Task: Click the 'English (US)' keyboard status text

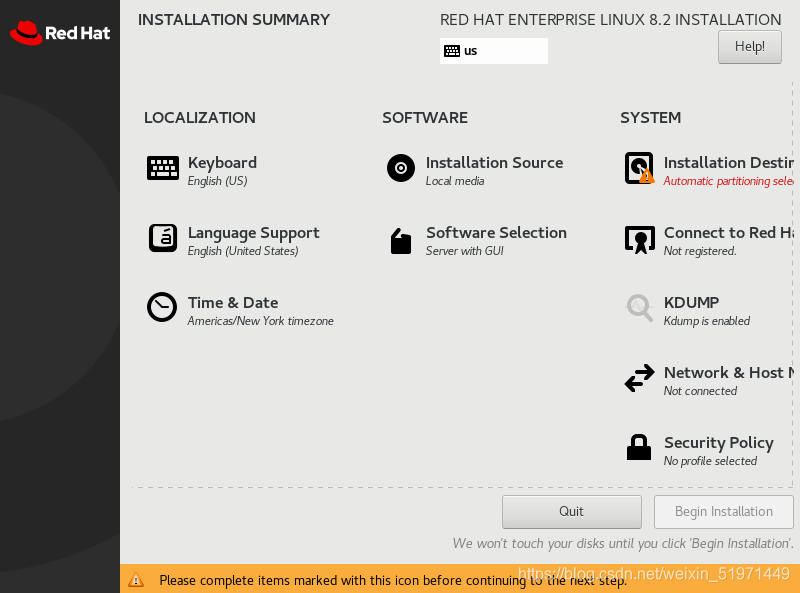Action: [217, 181]
